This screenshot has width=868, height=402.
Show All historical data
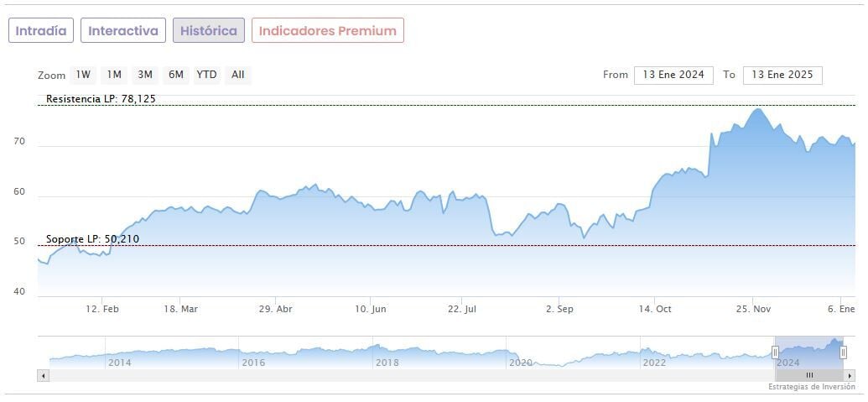tap(238, 75)
